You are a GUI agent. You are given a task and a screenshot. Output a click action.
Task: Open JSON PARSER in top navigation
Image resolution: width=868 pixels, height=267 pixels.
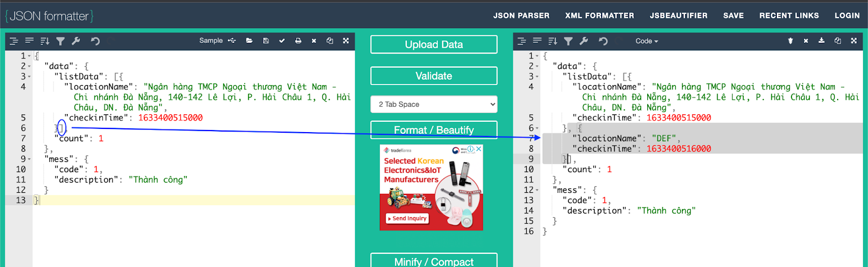(521, 16)
